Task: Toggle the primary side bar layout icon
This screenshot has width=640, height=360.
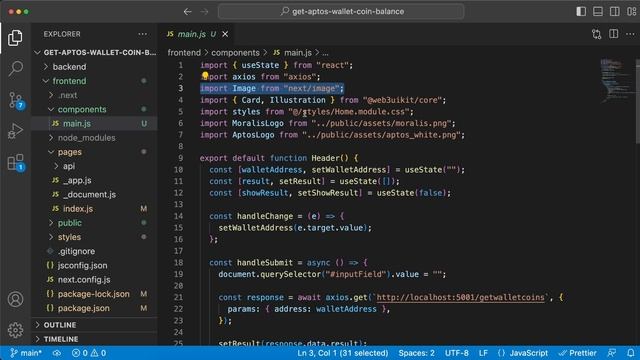Action: [x=581, y=11]
